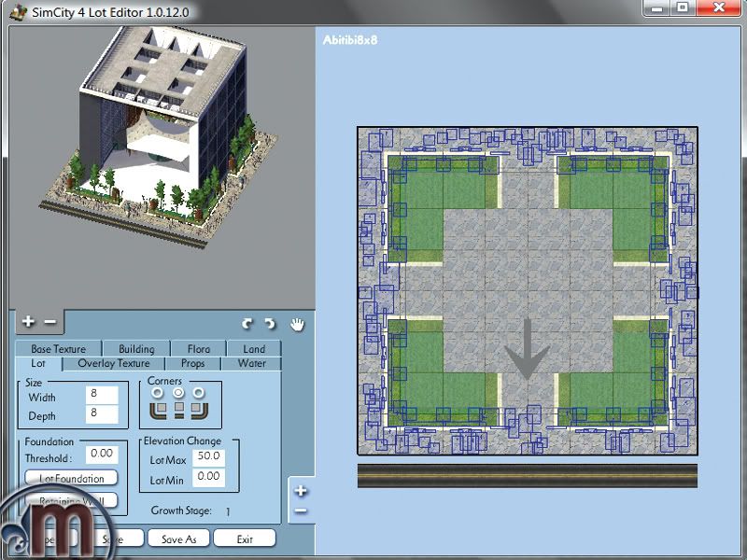Screen dimensions: 747x560
Task: Click the right curved corner piece icon
Action: (200, 411)
